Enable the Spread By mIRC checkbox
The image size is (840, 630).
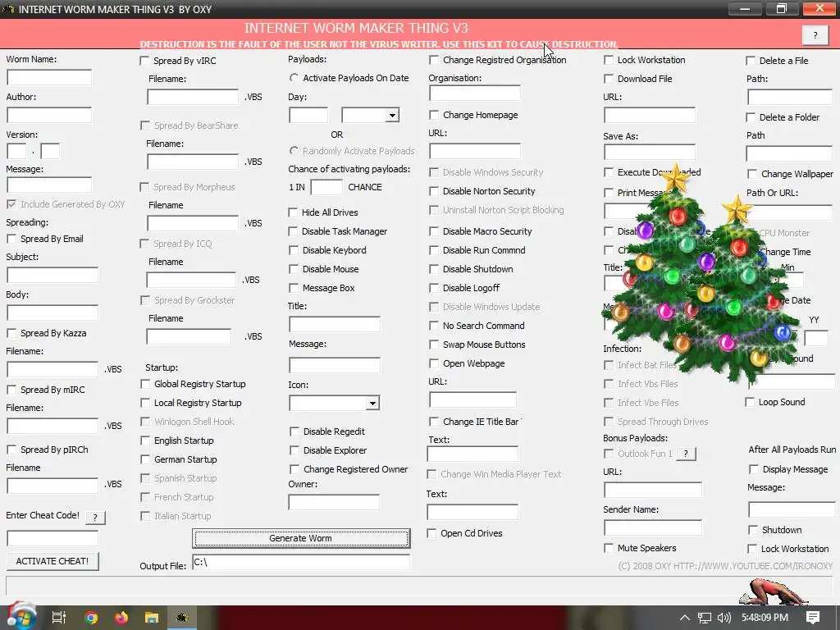(x=11, y=390)
